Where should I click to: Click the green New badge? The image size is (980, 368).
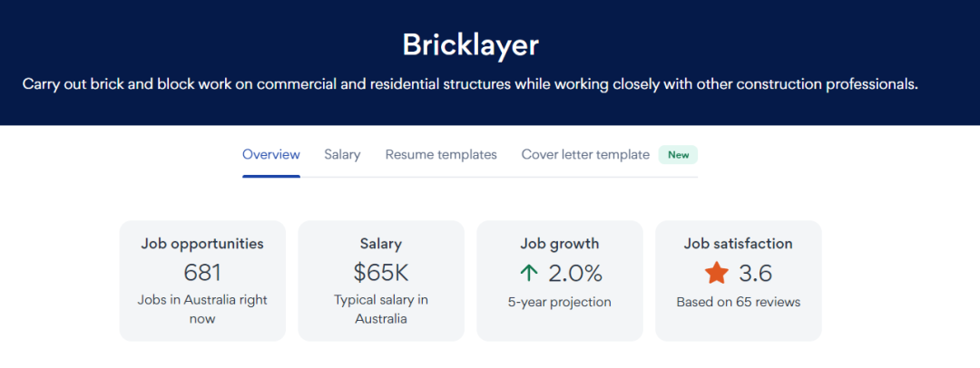point(678,154)
